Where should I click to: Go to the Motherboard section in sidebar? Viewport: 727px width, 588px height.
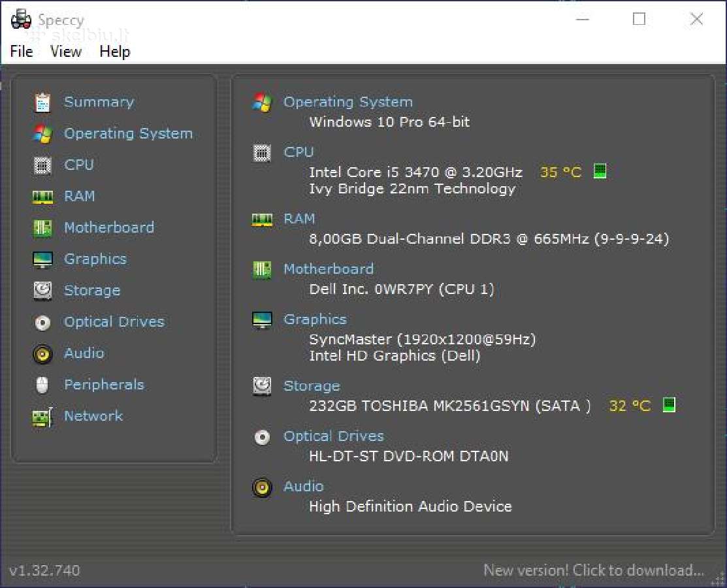(x=110, y=227)
